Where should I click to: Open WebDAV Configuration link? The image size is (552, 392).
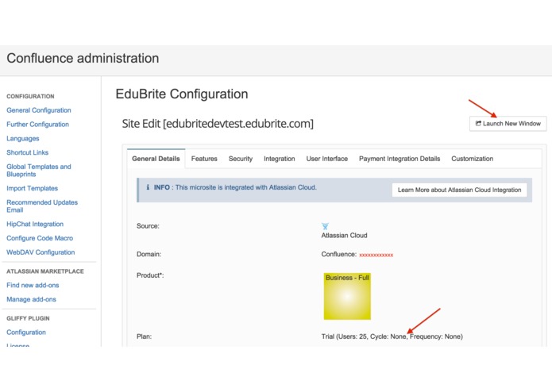pos(41,252)
